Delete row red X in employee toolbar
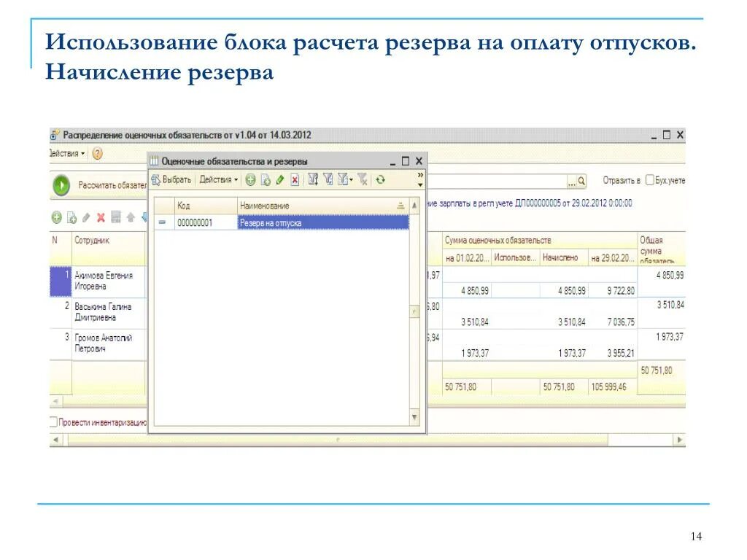 (101, 217)
